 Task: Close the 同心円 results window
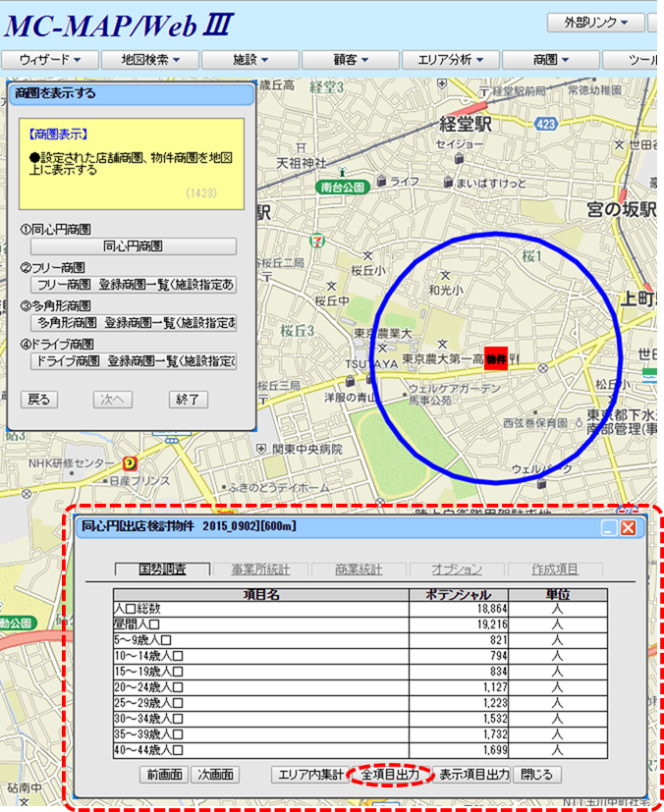click(628, 528)
